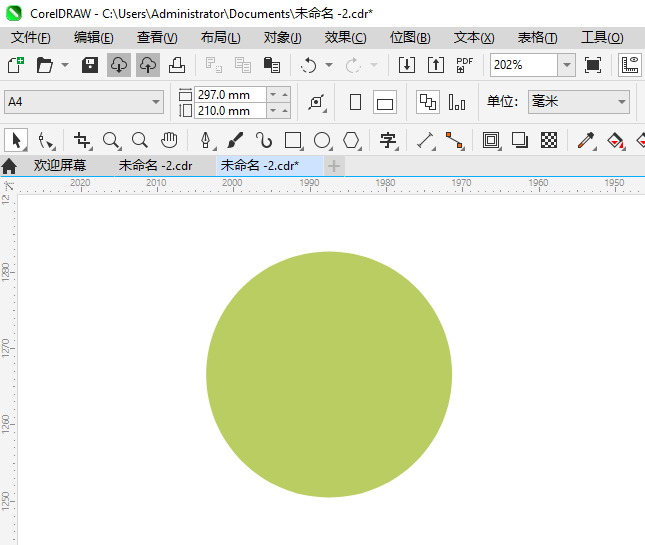Select the Freehand curve tool
Viewport: 645px width, 545px height.
(264, 140)
